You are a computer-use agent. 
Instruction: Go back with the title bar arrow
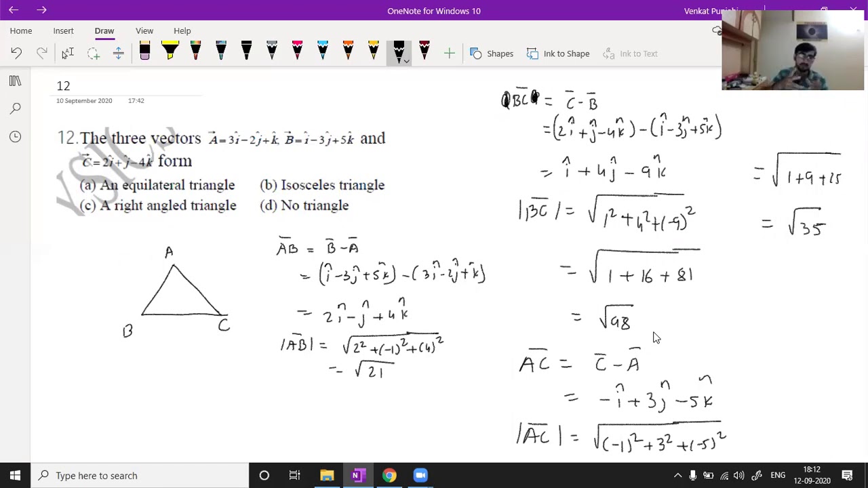coord(14,10)
